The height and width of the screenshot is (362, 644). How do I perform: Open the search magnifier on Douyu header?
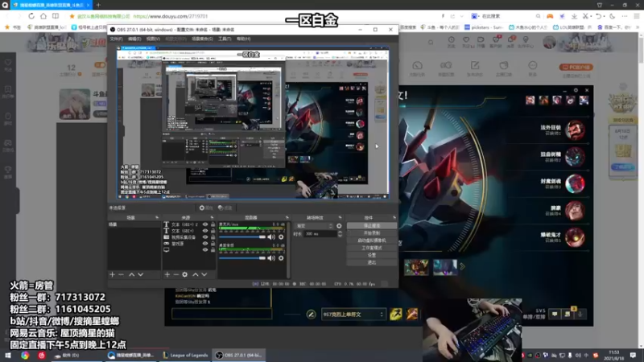coord(431,42)
